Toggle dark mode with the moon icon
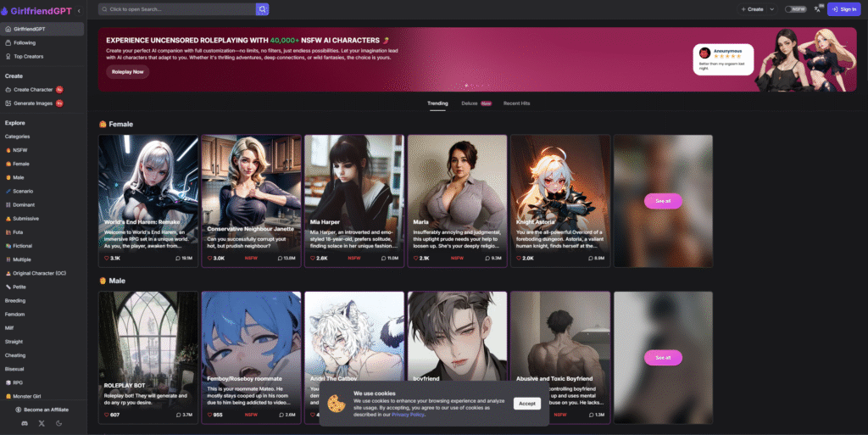This screenshot has width=868, height=435. (x=58, y=423)
